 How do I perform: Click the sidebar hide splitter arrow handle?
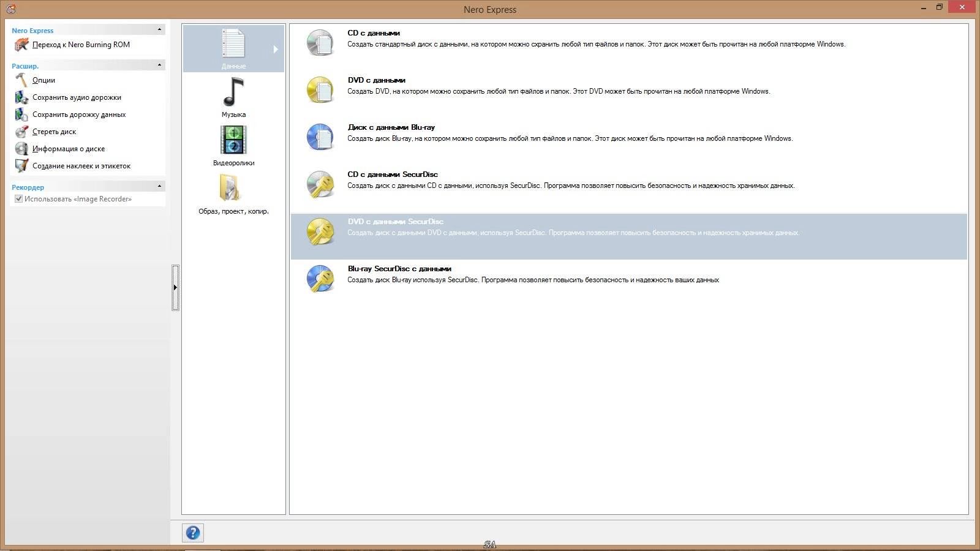pos(175,288)
